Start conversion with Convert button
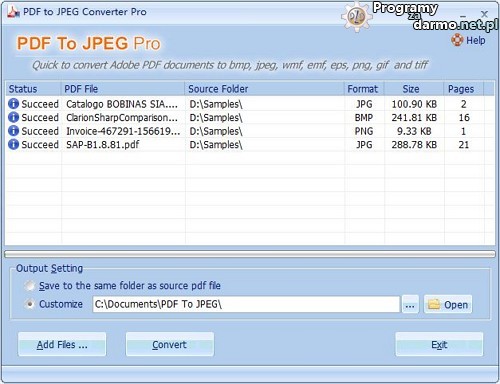This screenshot has width=500, height=384. point(170,344)
